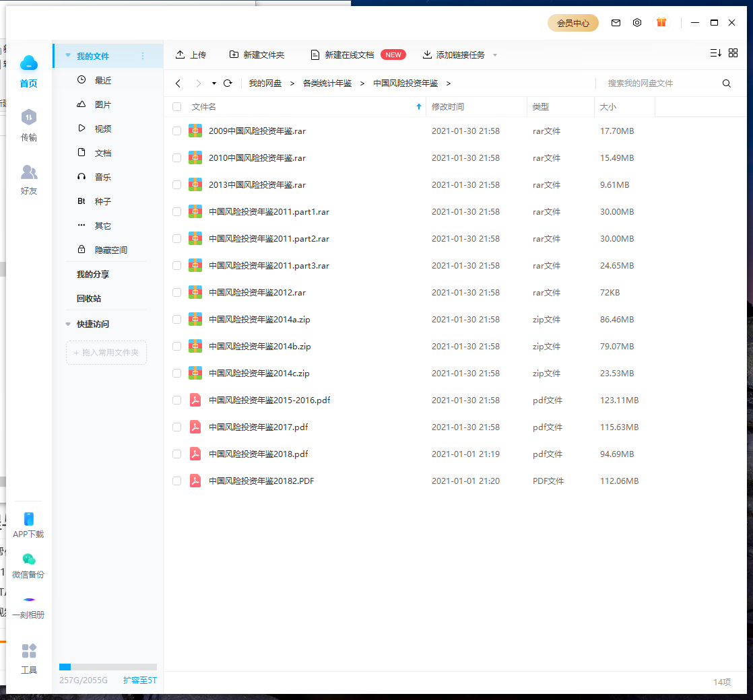Screen dimensions: 753x700
Task: Open the 首页 home cloud icon
Action: pos(29,63)
